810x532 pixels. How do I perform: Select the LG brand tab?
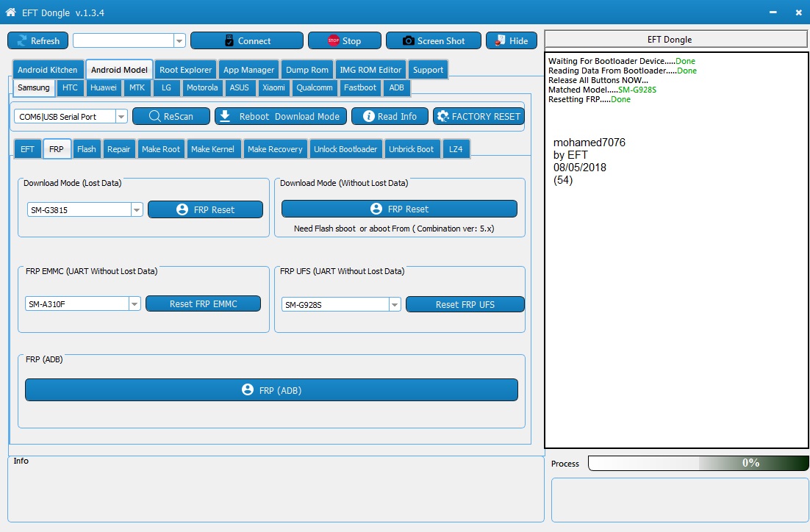pyautogui.click(x=166, y=87)
